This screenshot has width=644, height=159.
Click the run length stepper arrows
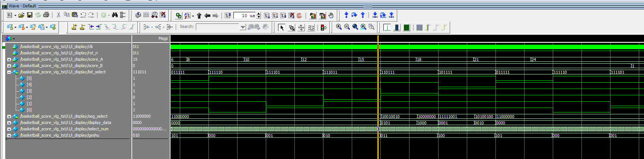click(x=259, y=16)
